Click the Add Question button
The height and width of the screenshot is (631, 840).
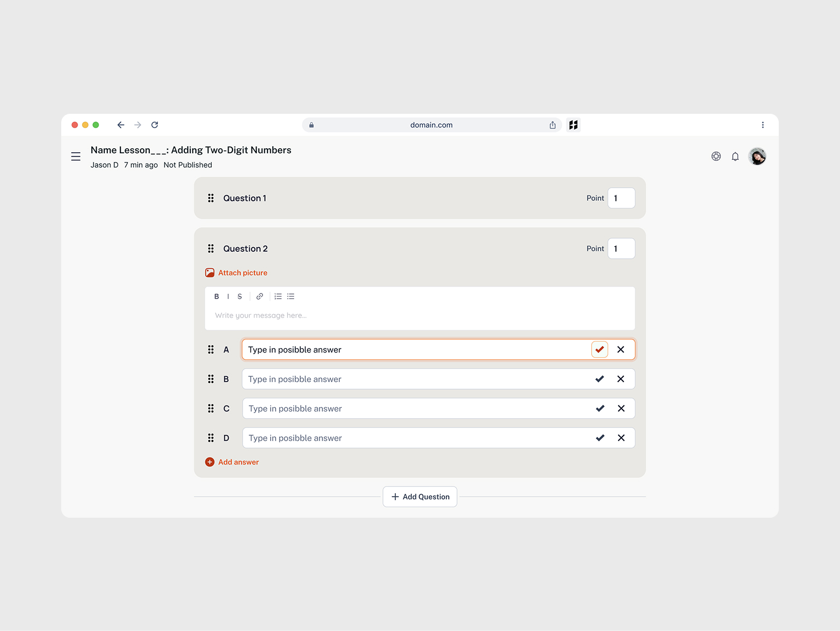(x=419, y=496)
